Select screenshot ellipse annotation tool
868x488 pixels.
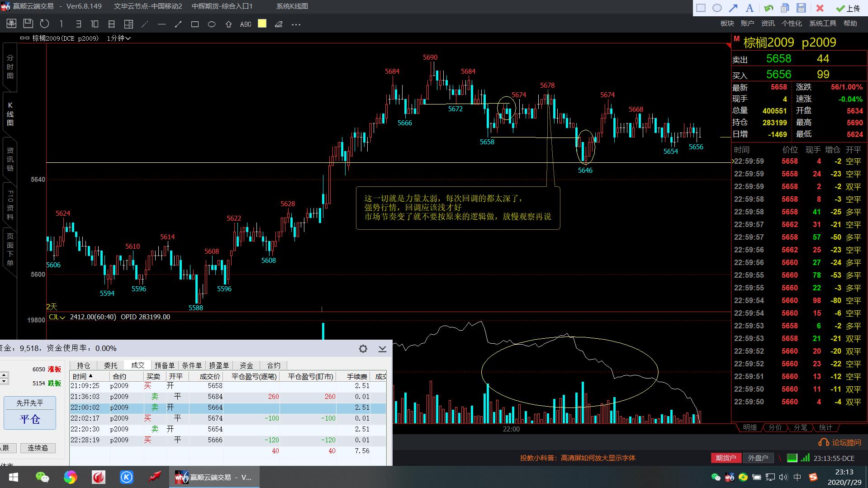pyautogui.click(x=717, y=8)
